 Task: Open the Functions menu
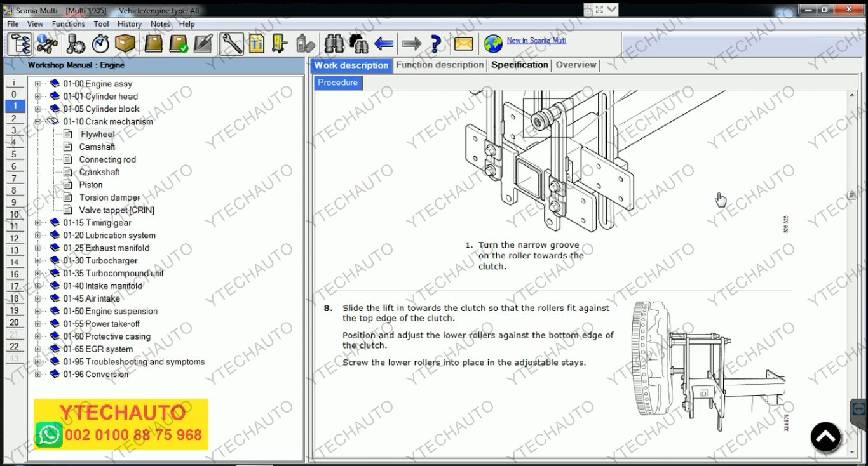pyautogui.click(x=68, y=24)
